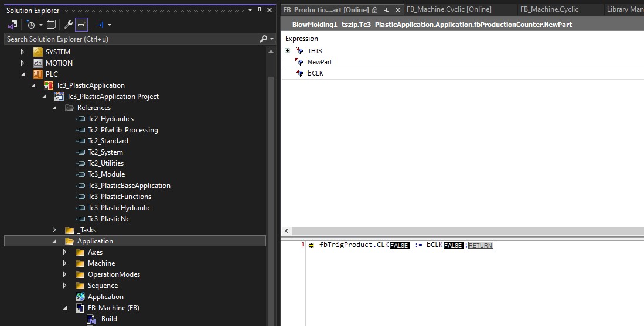The height and width of the screenshot is (326, 644).
Task: Open Properties via the wrench icon
Action: tap(69, 25)
